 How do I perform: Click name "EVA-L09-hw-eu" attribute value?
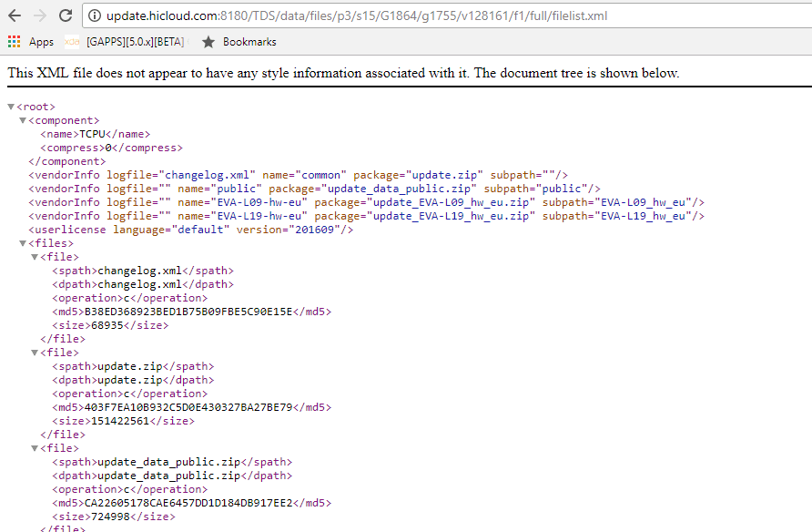[x=259, y=202]
